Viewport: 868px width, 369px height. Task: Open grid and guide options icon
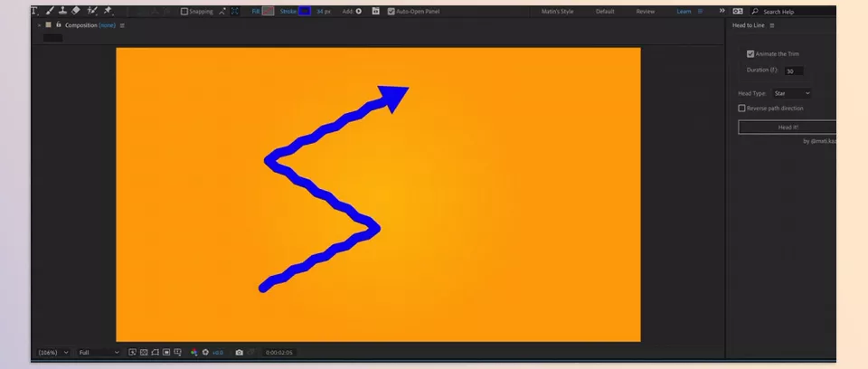coord(178,353)
